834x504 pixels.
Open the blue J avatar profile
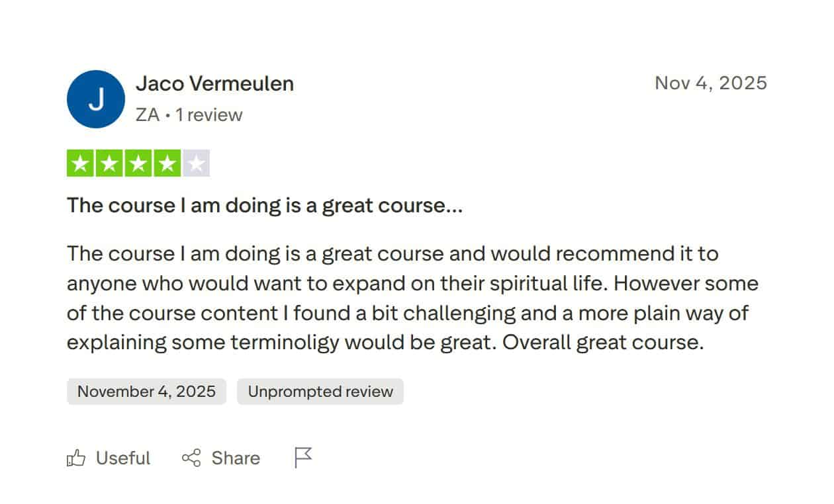point(96,99)
